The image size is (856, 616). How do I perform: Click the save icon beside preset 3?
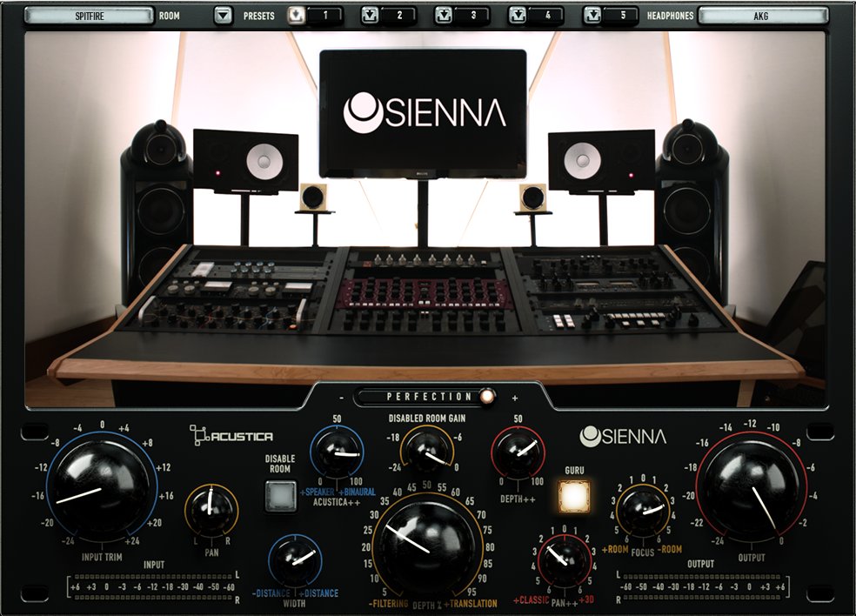coord(444,16)
